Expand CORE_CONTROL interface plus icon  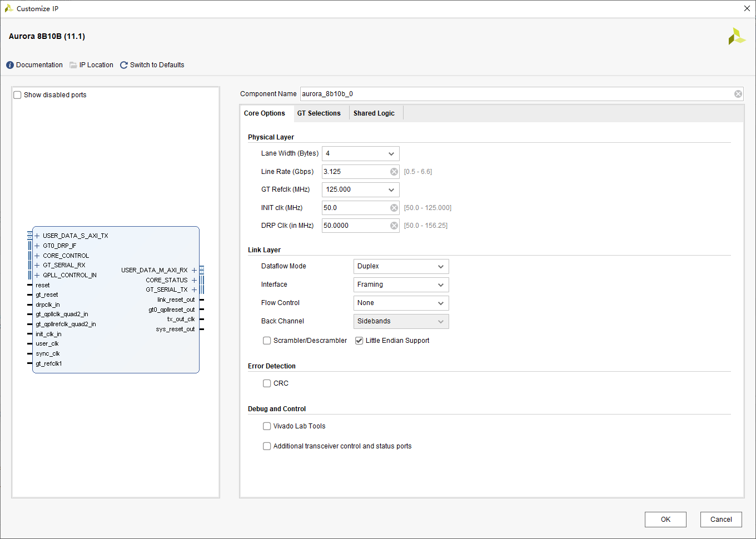click(37, 256)
